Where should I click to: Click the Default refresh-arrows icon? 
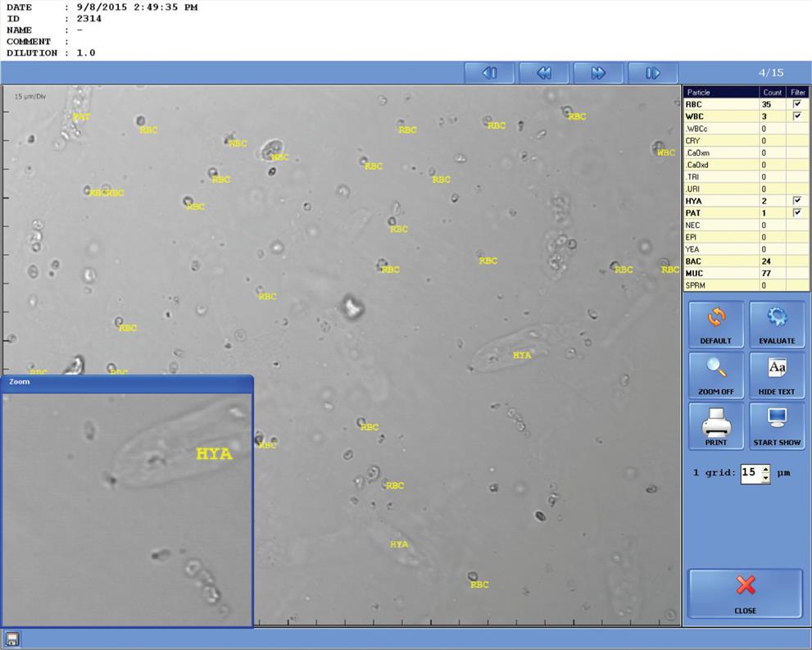[715, 318]
